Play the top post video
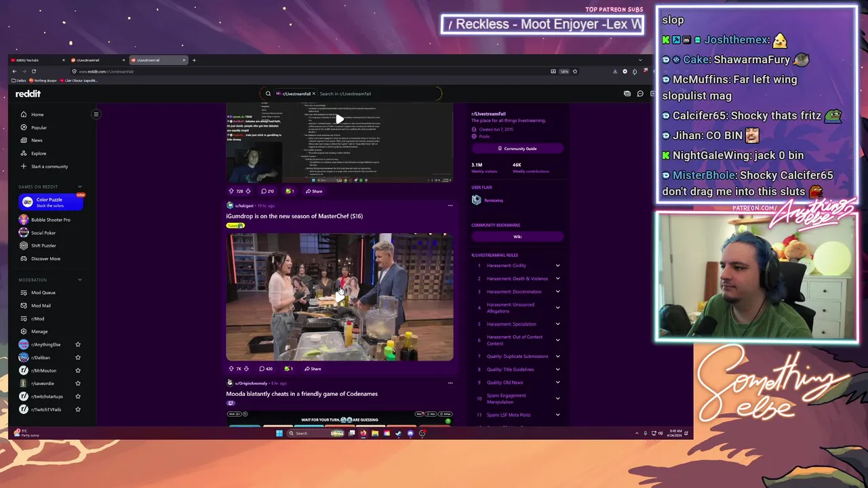 (340, 119)
